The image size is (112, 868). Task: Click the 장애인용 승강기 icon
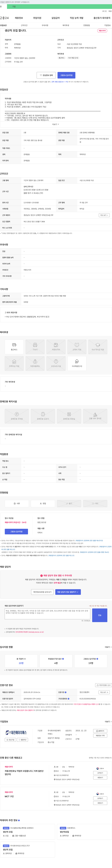(x=43, y=416)
